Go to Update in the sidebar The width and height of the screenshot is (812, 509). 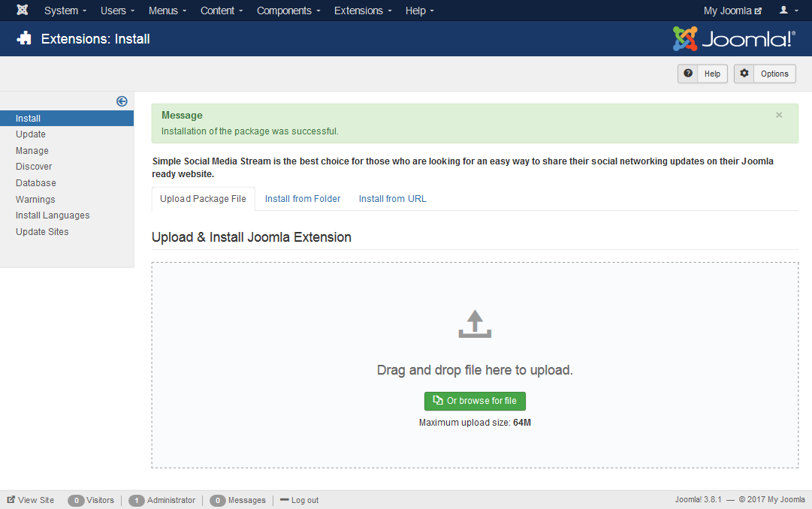tap(31, 134)
